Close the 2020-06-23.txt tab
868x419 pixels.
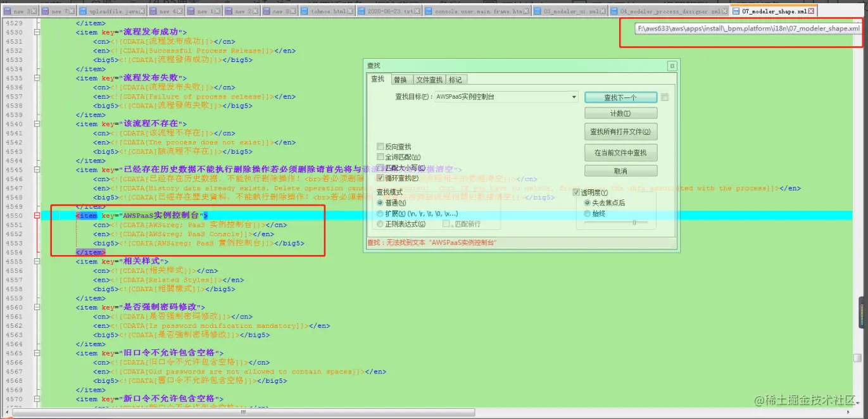(x=417, y=11)
